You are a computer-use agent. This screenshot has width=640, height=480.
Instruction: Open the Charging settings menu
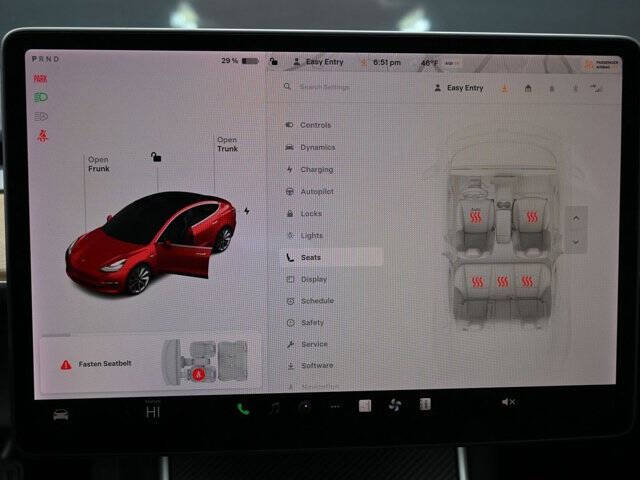(310, 169)
